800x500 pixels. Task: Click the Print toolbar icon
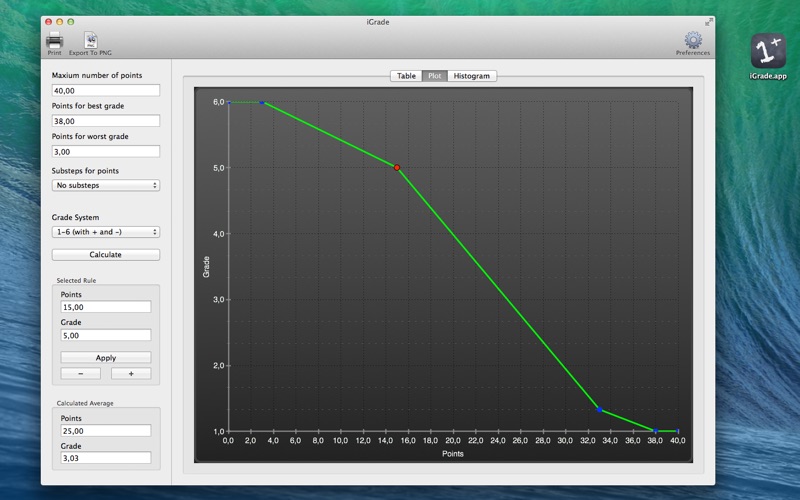(54, 40)
